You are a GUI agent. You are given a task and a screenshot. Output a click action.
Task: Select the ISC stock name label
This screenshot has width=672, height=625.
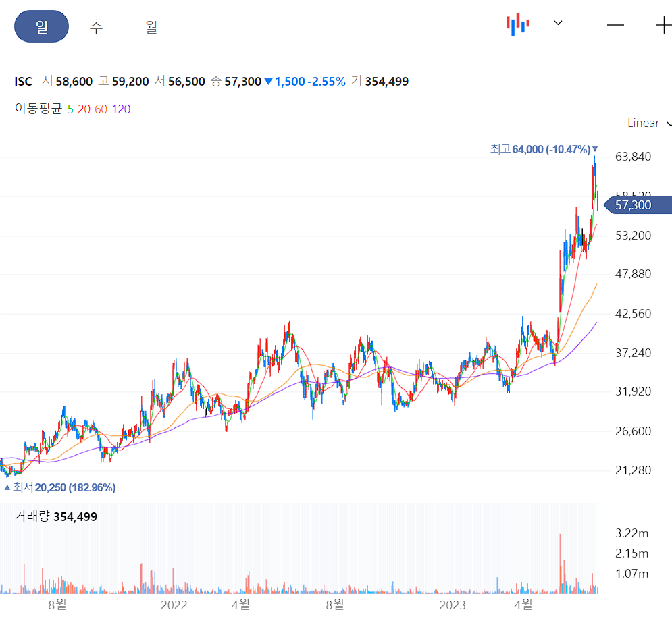[x=24, y=81]
